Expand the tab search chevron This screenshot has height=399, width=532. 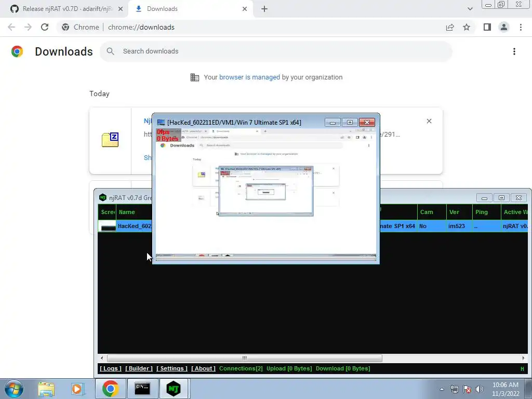pyautogui.click(x=470, y=9)
